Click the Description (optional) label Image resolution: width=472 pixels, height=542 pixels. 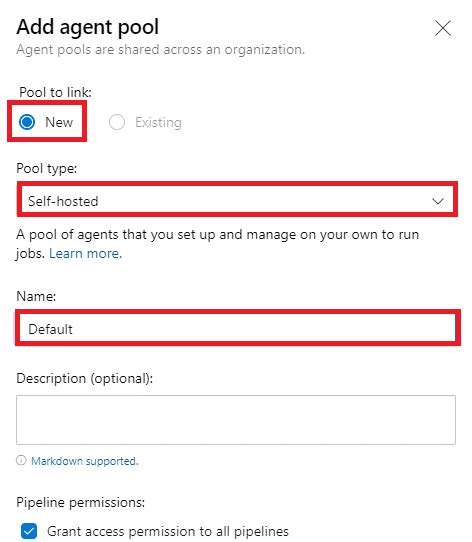85,379
